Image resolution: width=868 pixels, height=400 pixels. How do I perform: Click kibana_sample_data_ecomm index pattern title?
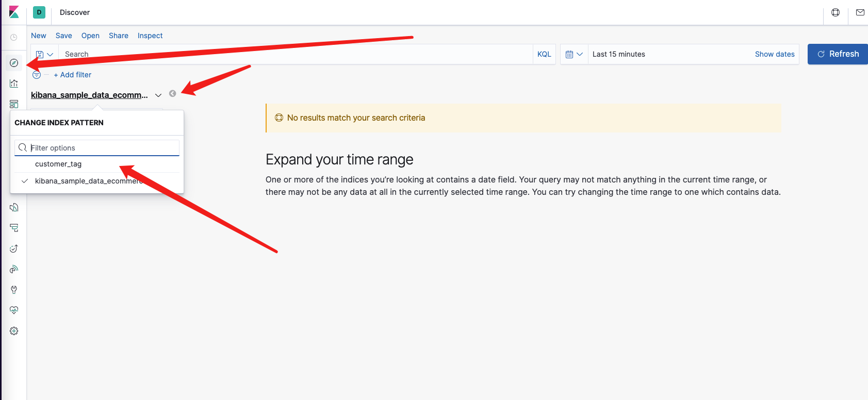[x=89, y=95]
